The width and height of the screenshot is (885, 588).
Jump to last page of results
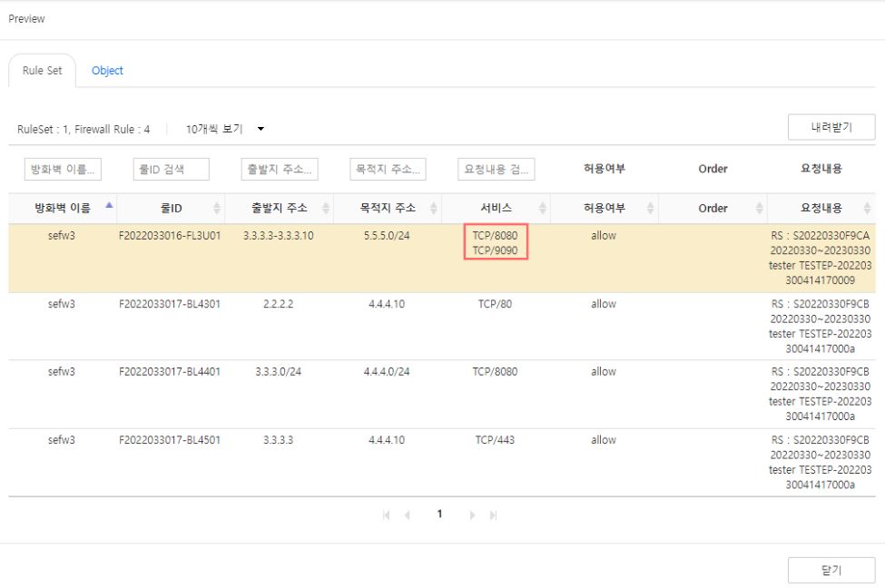tap(493, 515)
